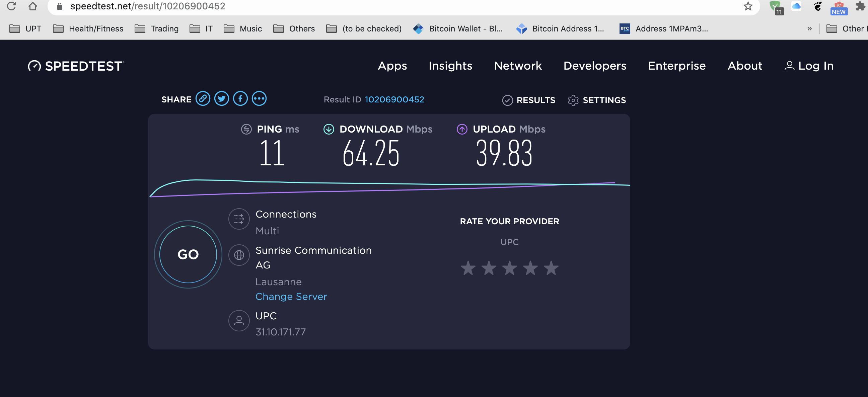Click the Speedtest logo
The height and width of the screenshot is (397, 868).
pyautogui.click(x=76, y=66)
